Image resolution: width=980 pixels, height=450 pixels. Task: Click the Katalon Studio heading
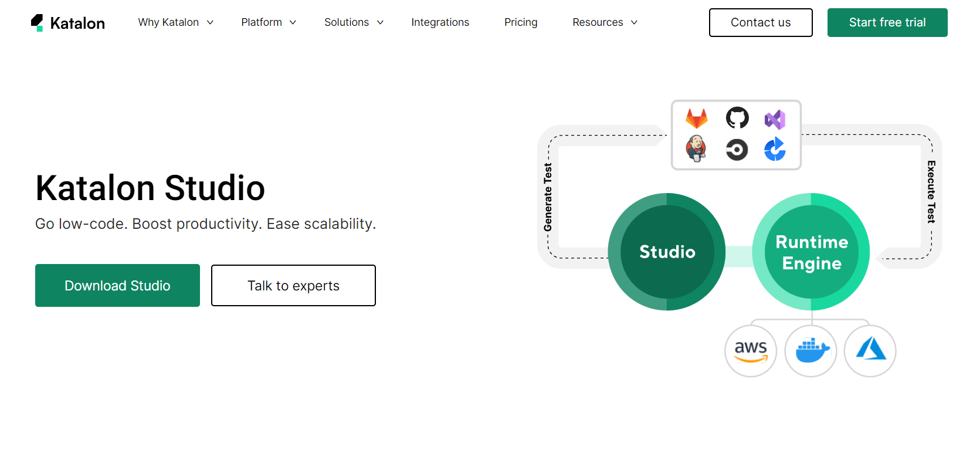pos(150,188)
